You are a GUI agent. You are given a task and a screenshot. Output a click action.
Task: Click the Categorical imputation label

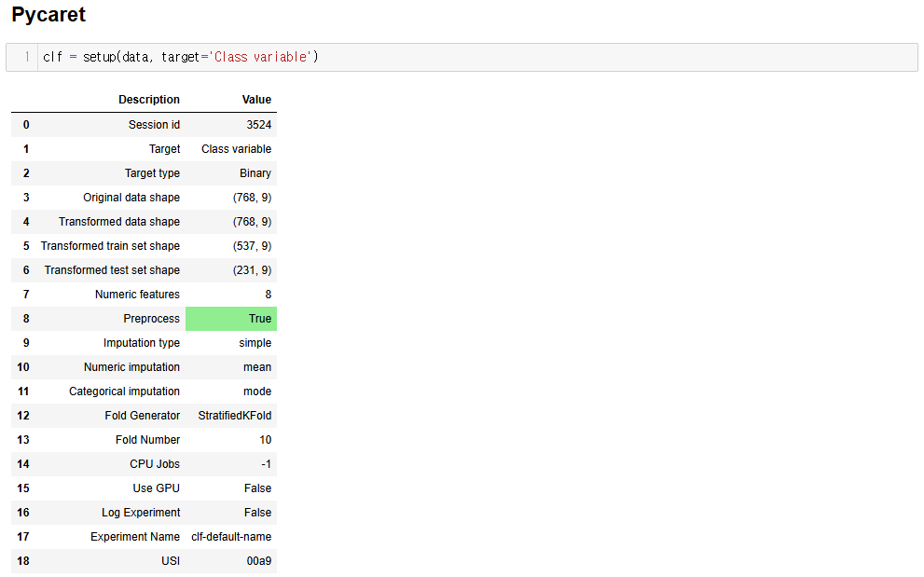click(124, 391)
